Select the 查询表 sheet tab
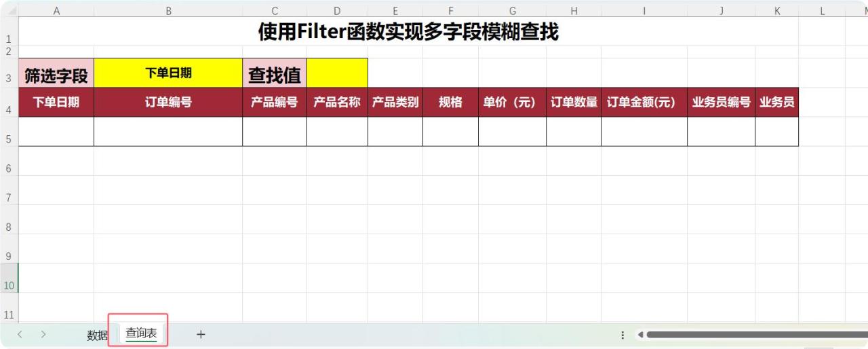 click(141, 333)
